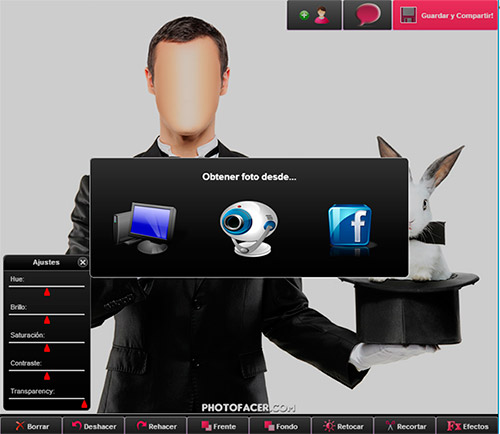Screen dimensions: 500x434
Task: Click the 'Obtener foto desde...' heading
Action: [249, 177]
